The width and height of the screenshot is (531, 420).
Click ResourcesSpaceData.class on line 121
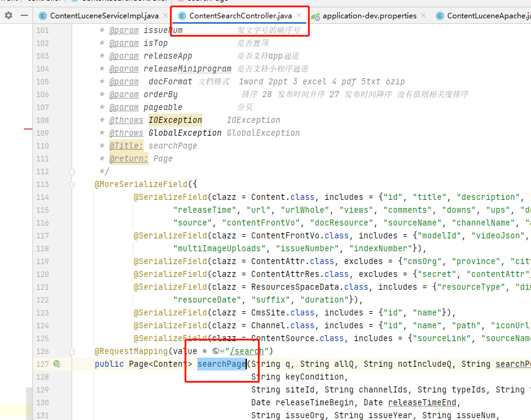click(310, 287)
